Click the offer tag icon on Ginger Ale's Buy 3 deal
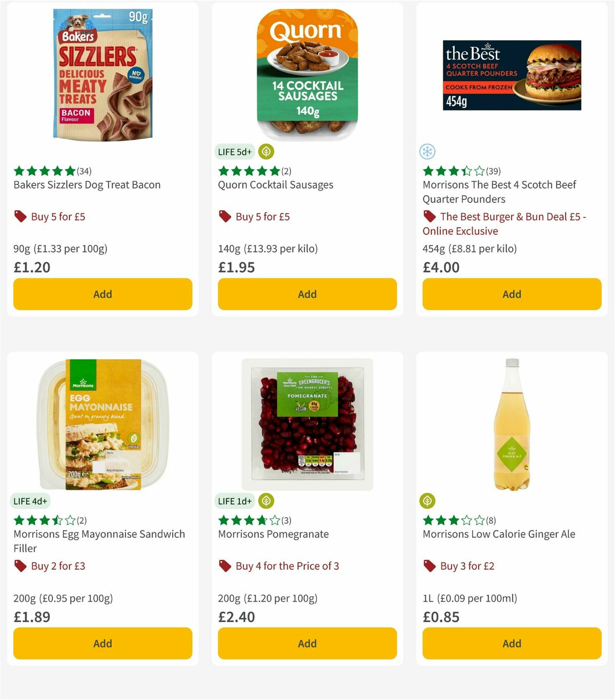The image size is (615, 700). [x=429, y=566]
